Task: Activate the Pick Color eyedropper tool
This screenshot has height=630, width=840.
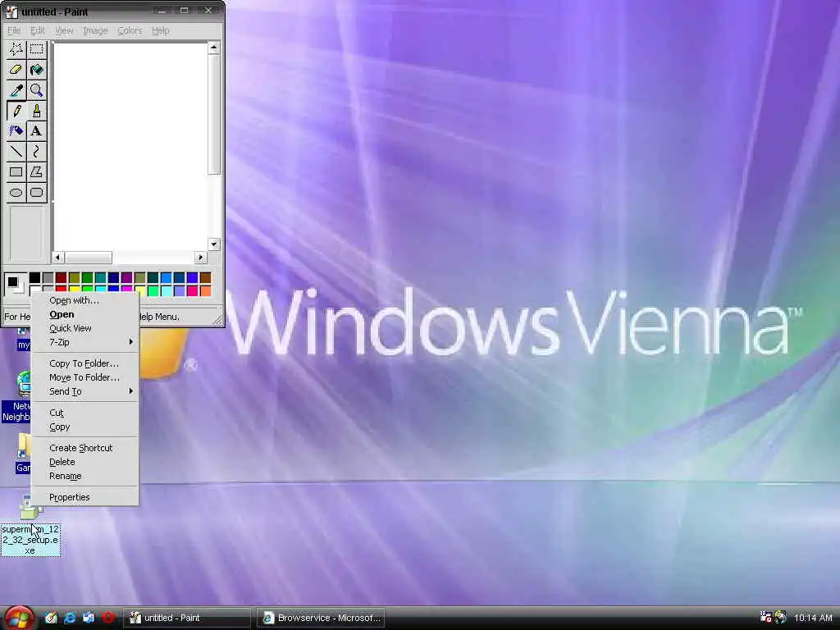Action: pos(16,90)
